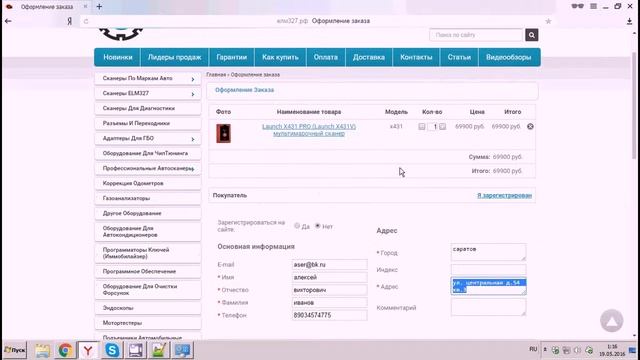Click the Индекс input field
The width and height of the screenshot is (640, 360).
489,269
